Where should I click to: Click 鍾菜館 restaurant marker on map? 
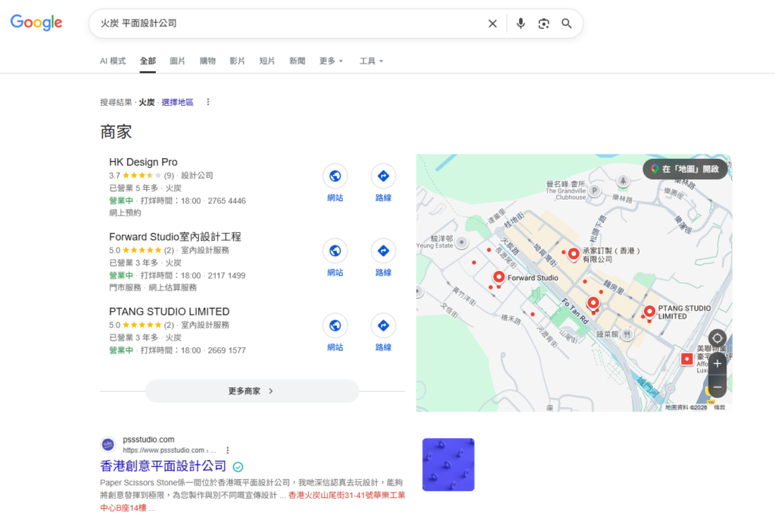627,334
